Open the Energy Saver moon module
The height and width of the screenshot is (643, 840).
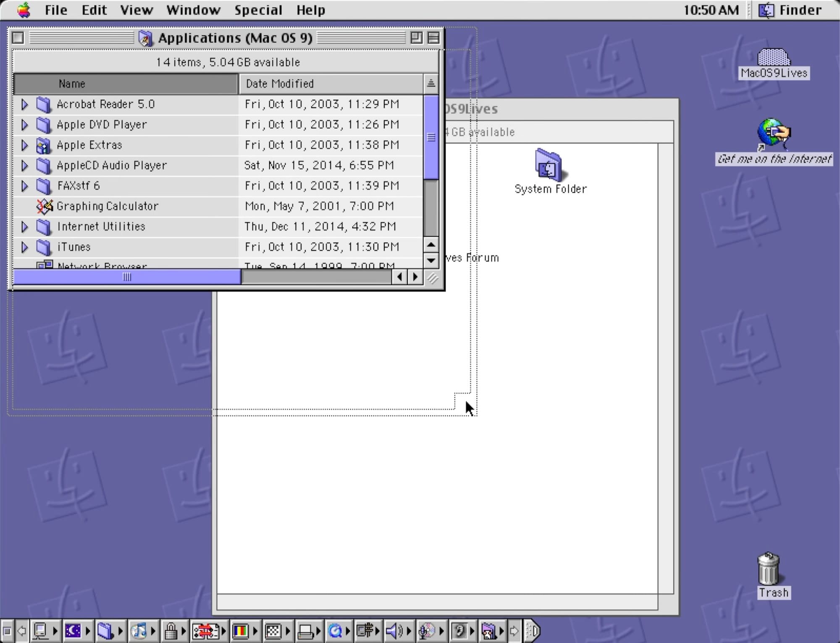coord(78,630)
